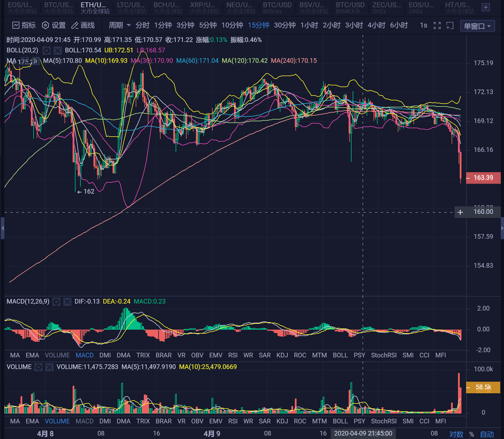Open the LTC/US... tab
Image resolution: width=504 pixels, height=439 pixels.
[132, 8]
